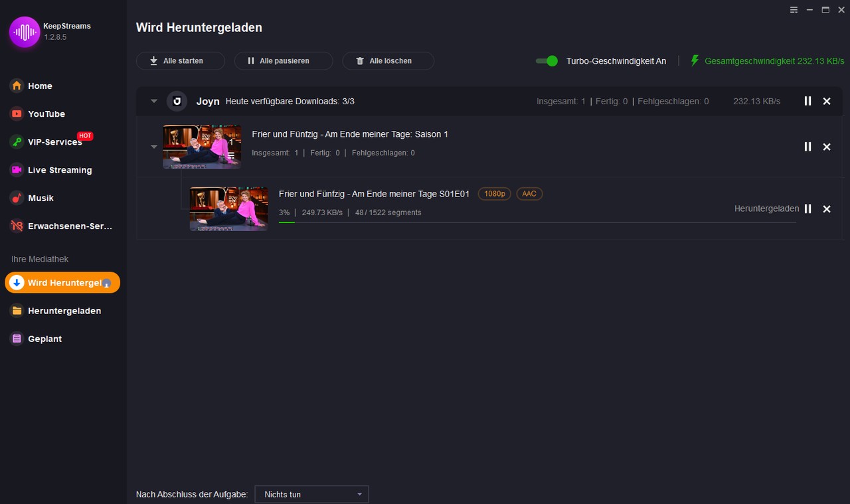Viewport: 850px width, 504px height.
Task: Pause the Frier und Fünfzig season download
Action: 807,147
